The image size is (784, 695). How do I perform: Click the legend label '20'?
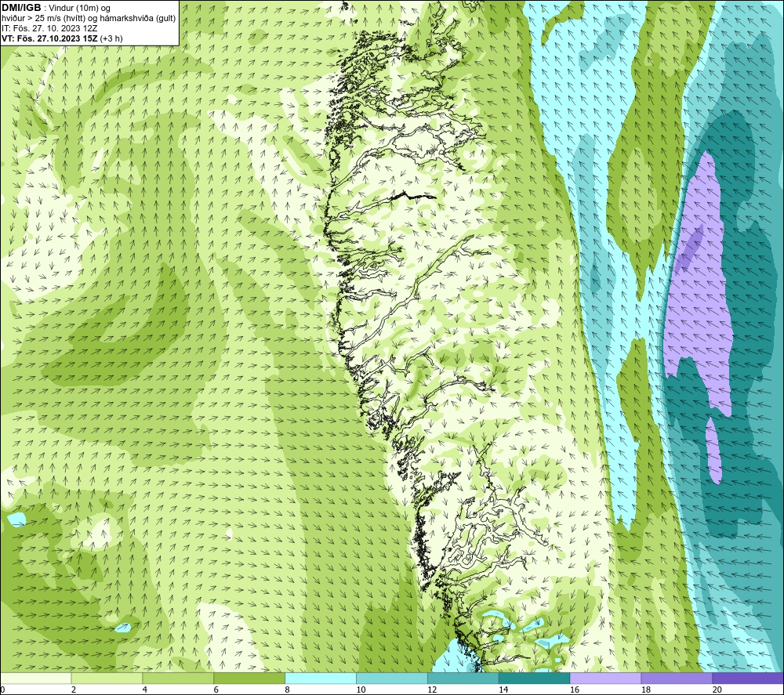(x=717, y=690)
